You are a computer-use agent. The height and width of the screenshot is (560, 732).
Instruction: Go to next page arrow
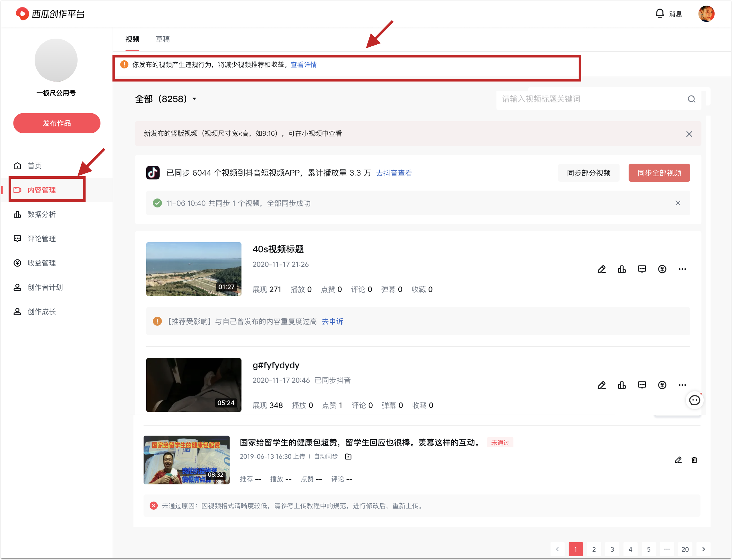click(x=703, y=549)
